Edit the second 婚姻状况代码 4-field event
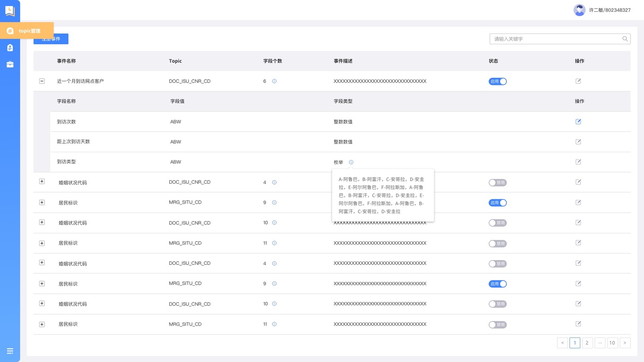644x362 pixels. coord(578,263)
